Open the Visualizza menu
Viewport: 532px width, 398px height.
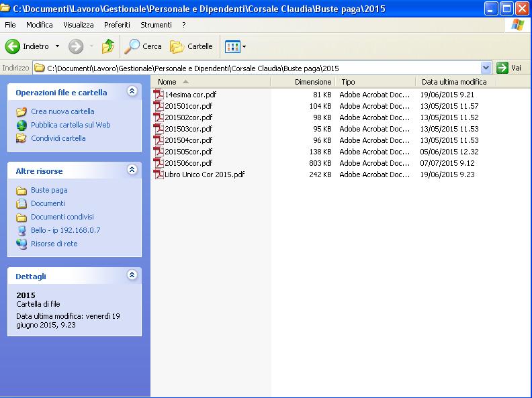point(79,25)
